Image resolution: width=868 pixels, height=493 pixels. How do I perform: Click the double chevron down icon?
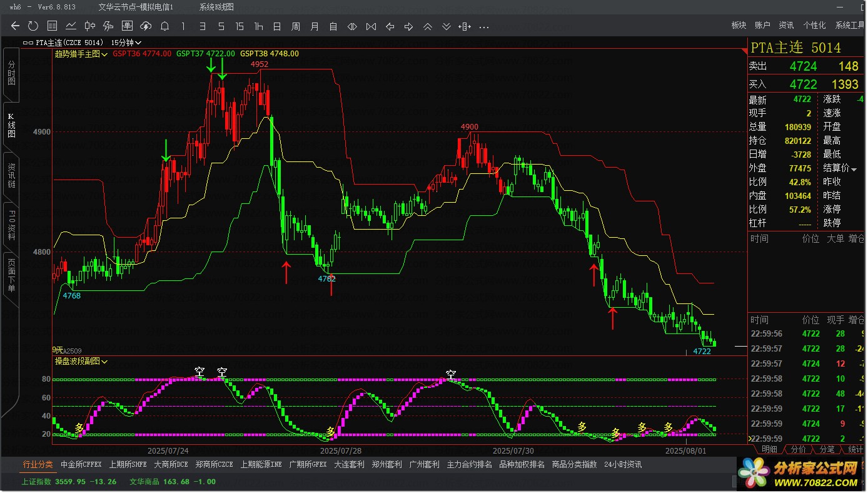pyautogui.click(x=446, y=26)
